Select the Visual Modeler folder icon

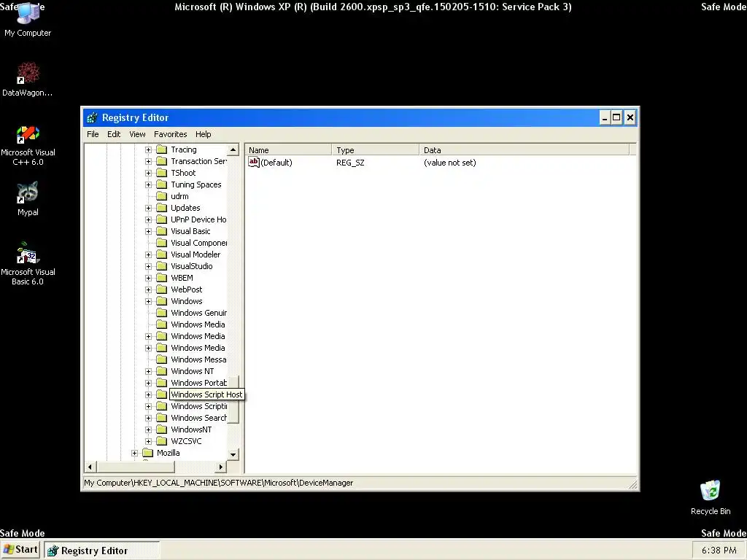click(x=161, y=254)
